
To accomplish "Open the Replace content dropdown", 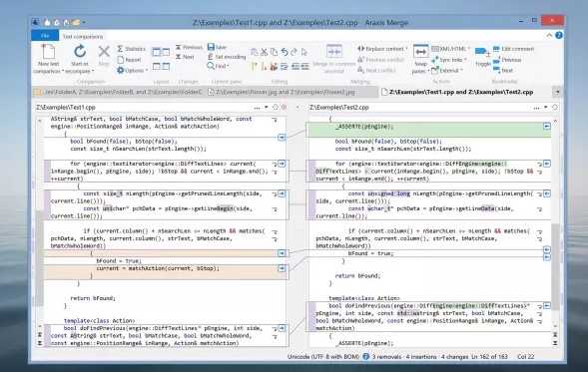I will tap(382, 49).
